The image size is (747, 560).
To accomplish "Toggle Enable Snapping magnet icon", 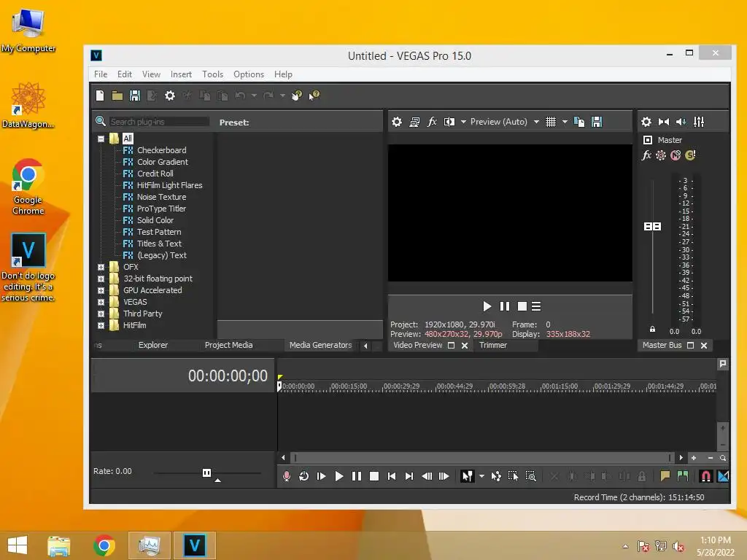I will point(705,476).
